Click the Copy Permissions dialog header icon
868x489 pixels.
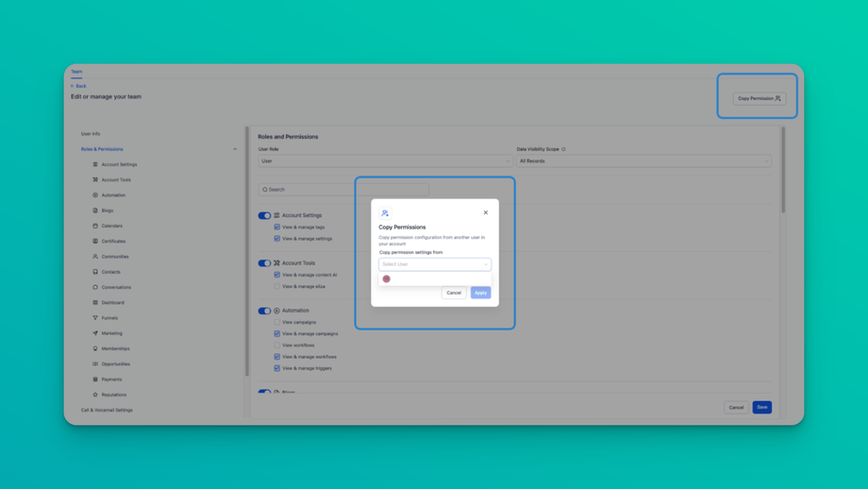click(385, 213)
